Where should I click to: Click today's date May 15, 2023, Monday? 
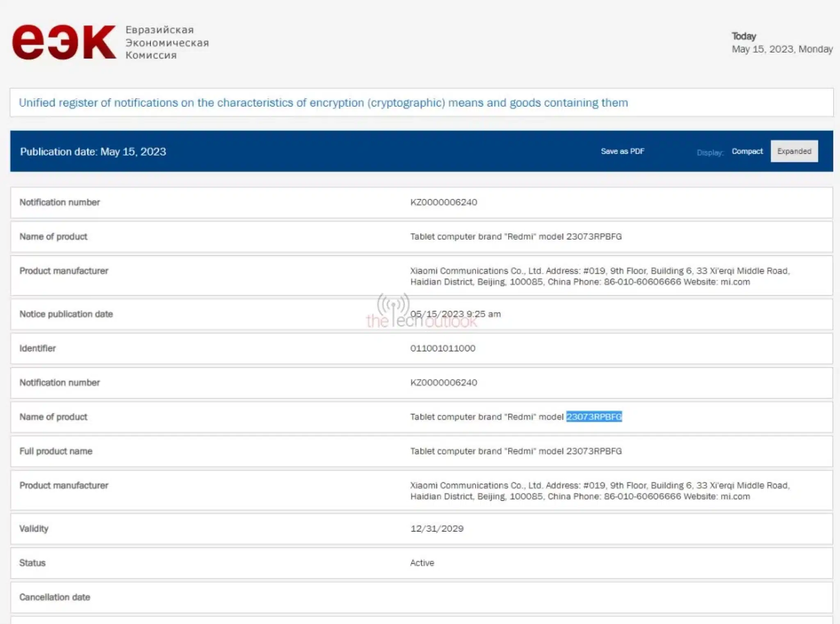click(x=782, y=49)
